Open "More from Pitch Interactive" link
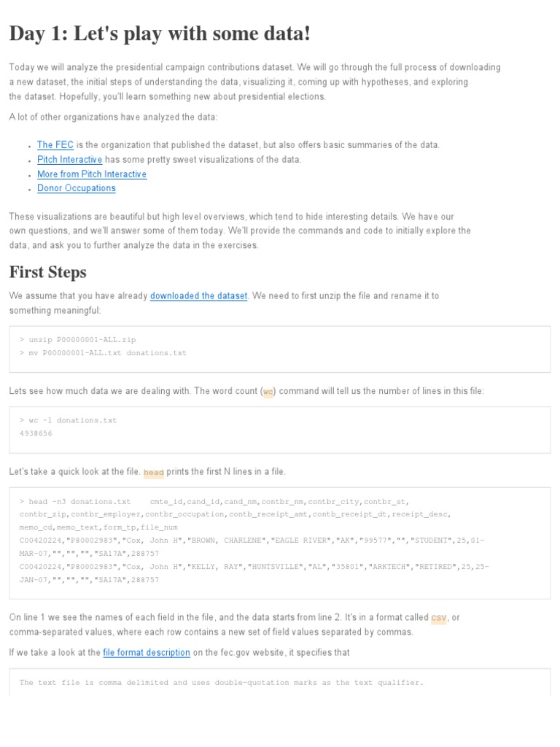 (92, 174)
